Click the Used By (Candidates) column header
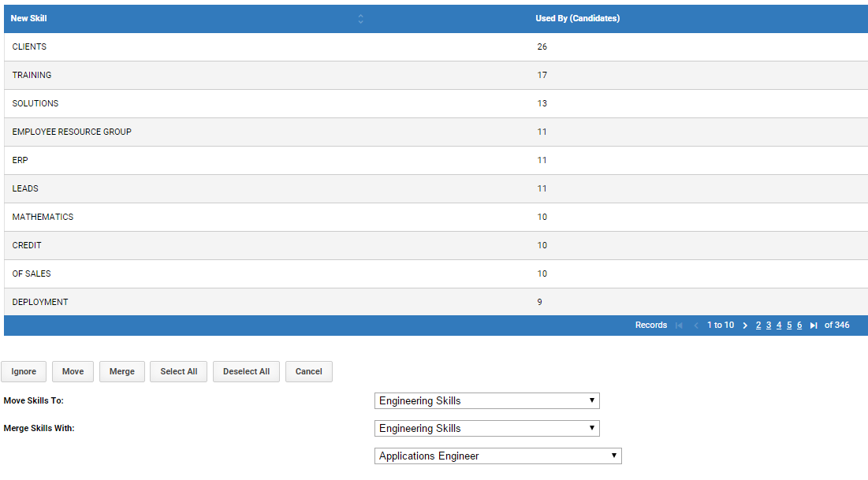The image size is (868, 480). point(577,18)
